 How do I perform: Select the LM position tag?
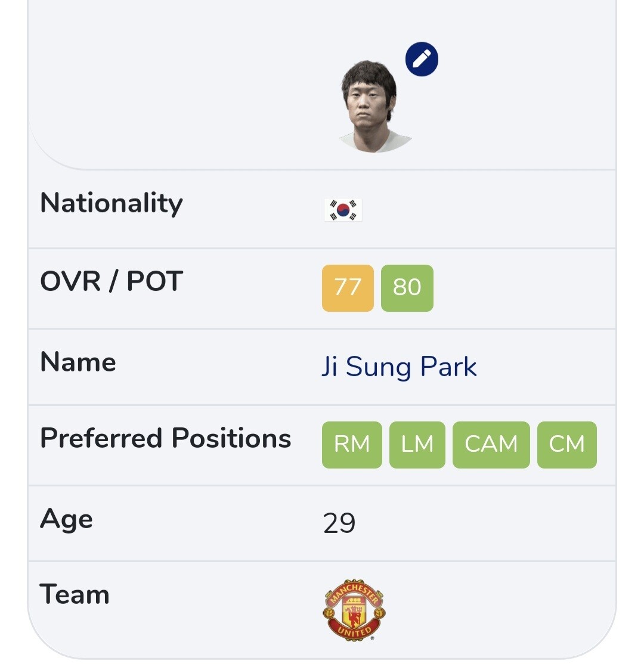[x=417, y=445]
